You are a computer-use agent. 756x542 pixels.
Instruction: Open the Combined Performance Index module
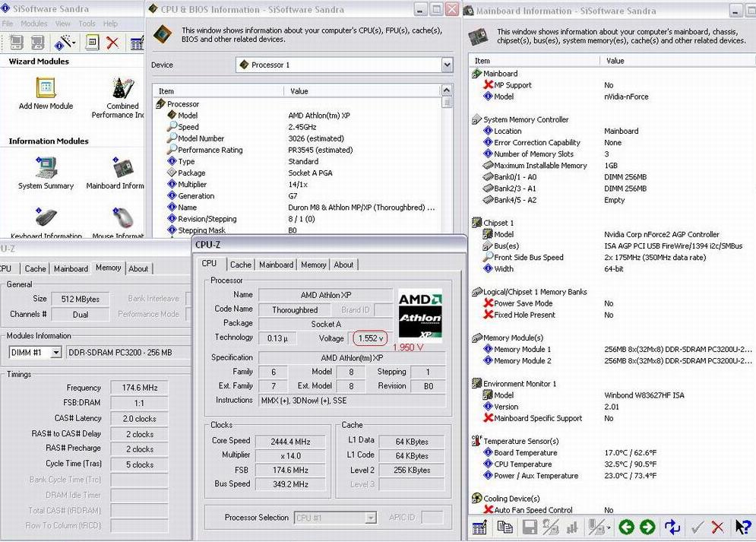click(122, 98)
